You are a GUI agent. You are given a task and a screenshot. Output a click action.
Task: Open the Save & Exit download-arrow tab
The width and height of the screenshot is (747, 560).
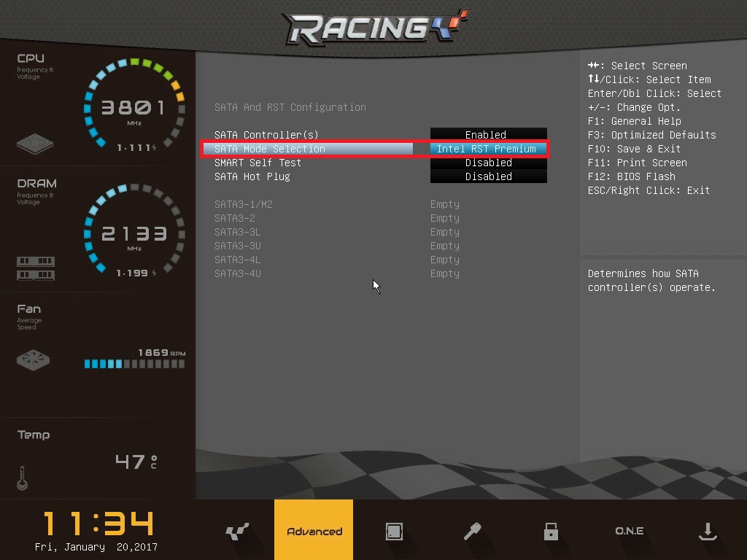click(x=707, y=532)
